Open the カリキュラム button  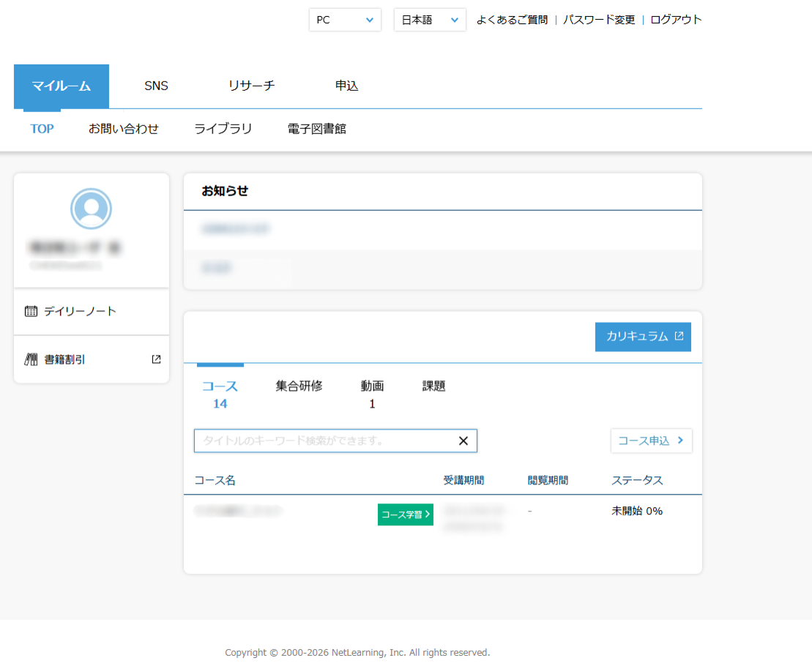(x=643, y=337)
